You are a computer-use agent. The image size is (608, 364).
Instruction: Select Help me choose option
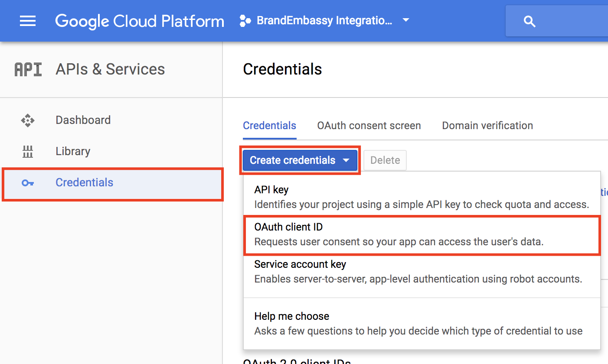tap(422, 323)
